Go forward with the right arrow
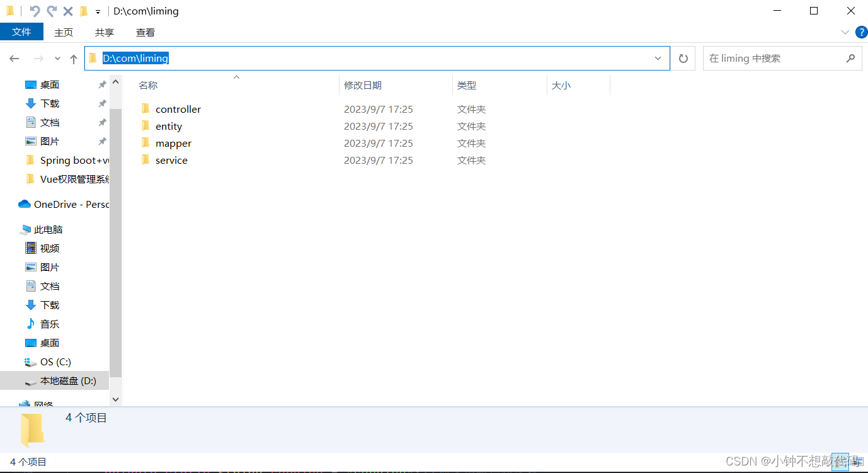Screen dimensions: 868x473 tap(38, 59)
